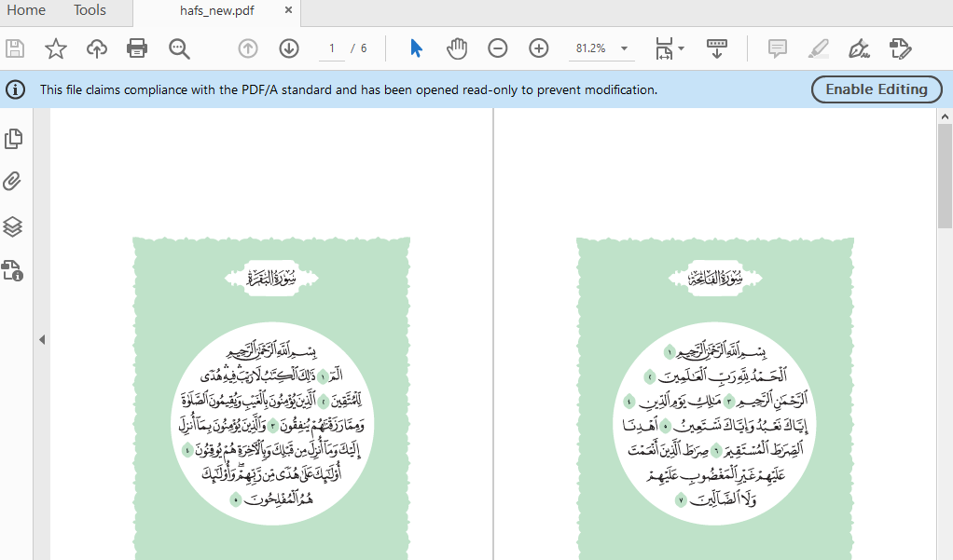This screenshot has width=953, height=560.
Task: Select the hafs_new.pdf tab
Action: [217, 11]
